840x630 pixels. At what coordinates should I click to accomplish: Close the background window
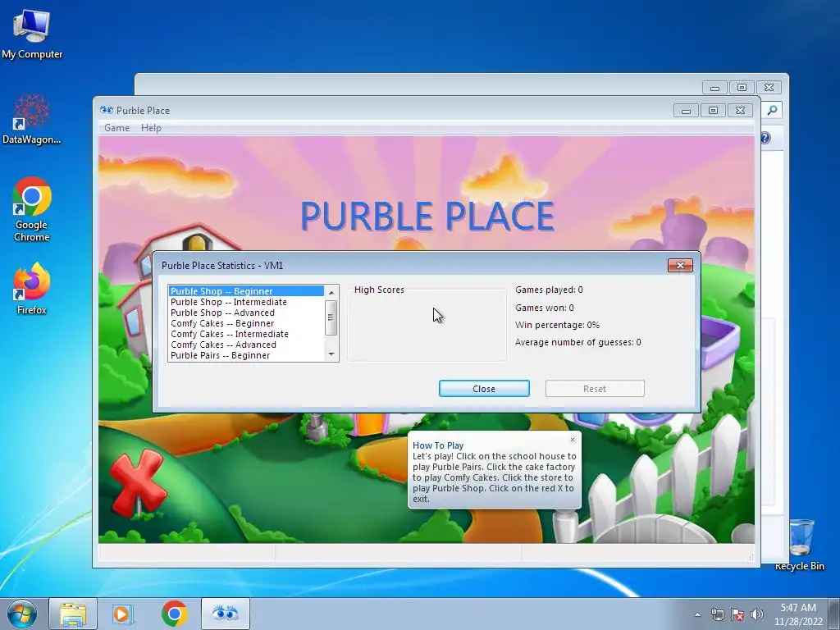click(769, 87)
